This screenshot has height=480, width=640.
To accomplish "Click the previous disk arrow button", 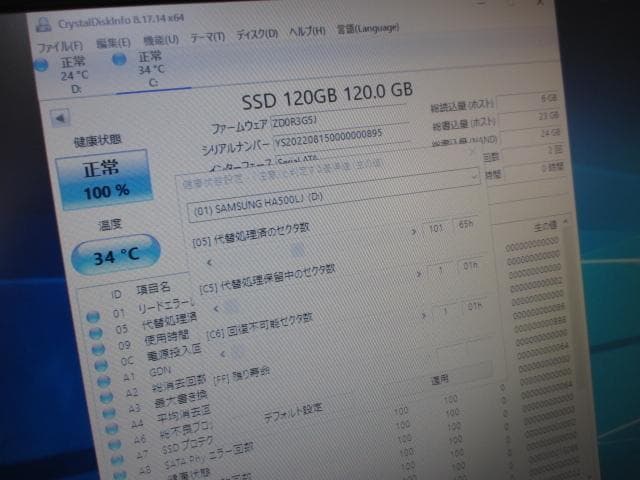I will 60,118.
